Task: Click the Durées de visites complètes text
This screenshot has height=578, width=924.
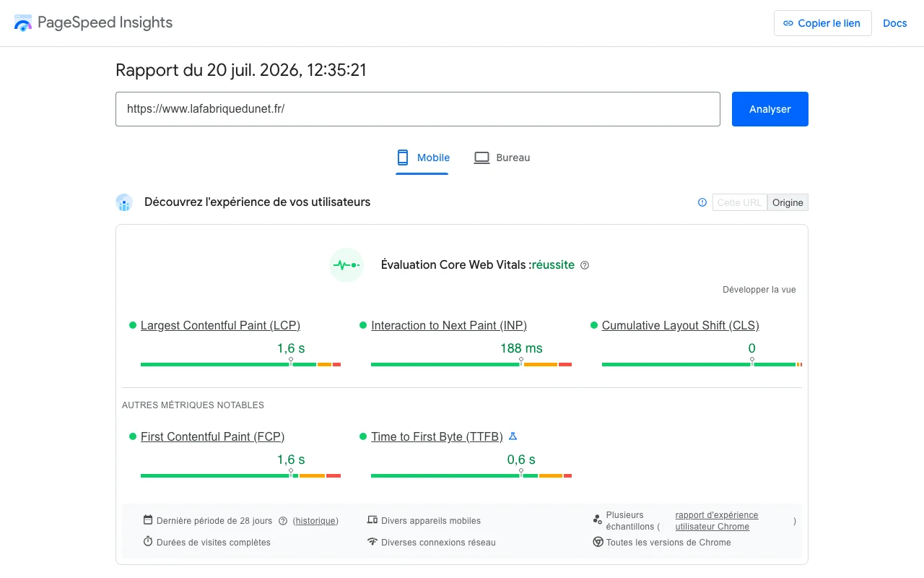Action: [x=214, y=543]
